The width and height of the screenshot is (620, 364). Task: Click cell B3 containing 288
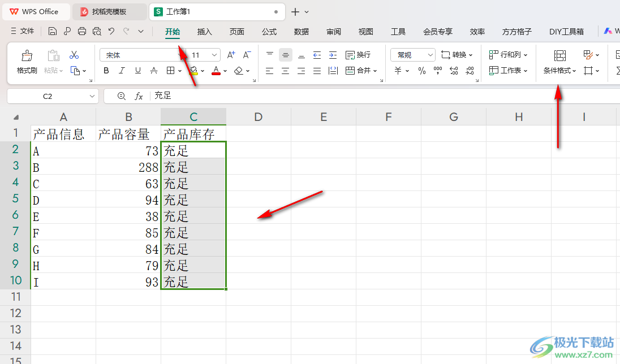pos(128,167)
